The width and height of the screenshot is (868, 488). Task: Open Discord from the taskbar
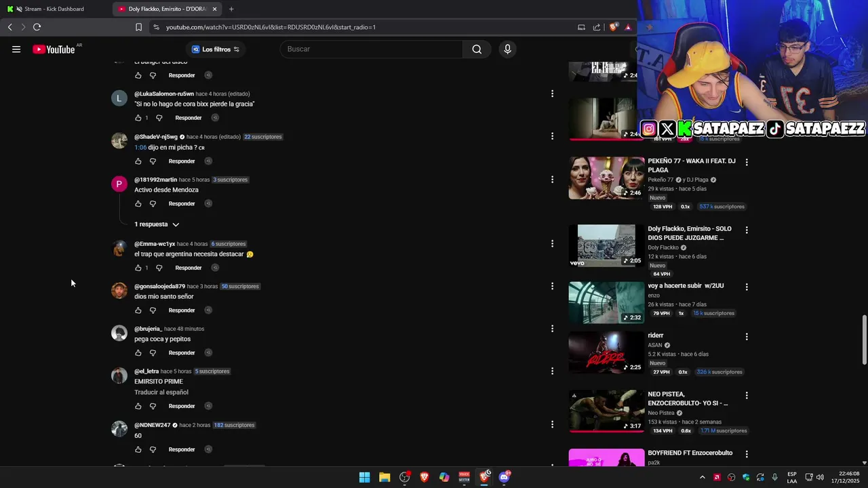point(504,477)
